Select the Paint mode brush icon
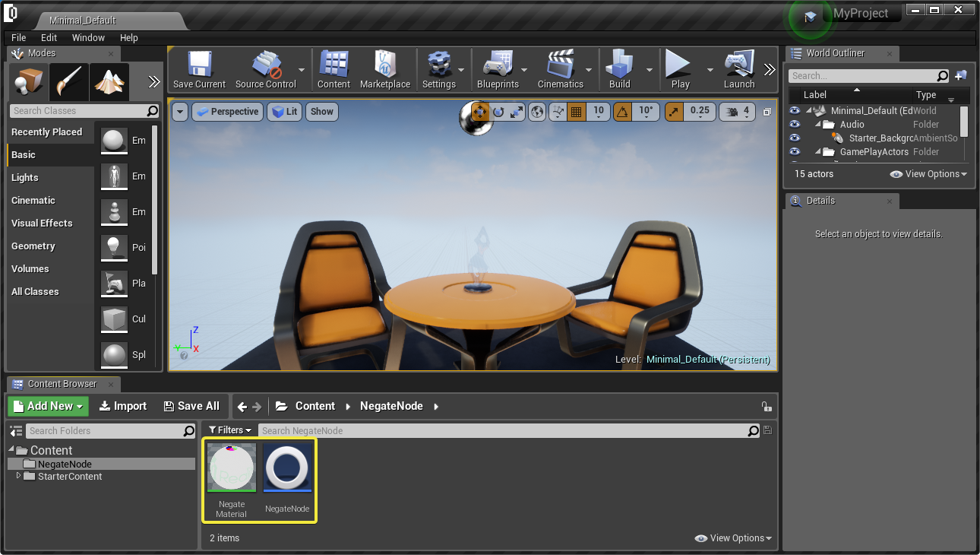Viewport: 980px width, 555px height. (x=68, y=82)
